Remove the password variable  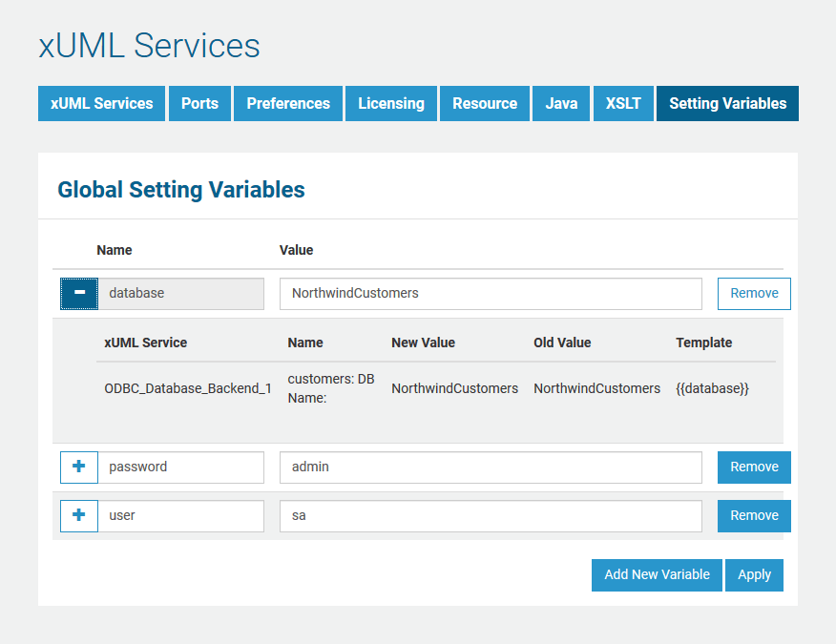(754, 467)
